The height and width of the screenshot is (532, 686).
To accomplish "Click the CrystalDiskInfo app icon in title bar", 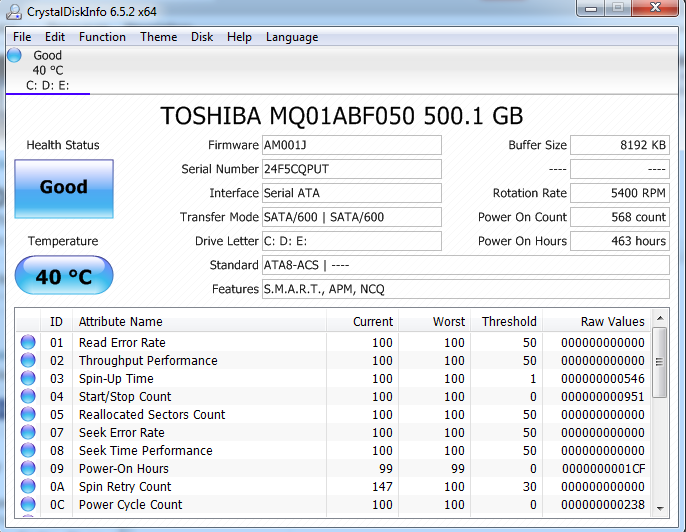I will 15,11.
